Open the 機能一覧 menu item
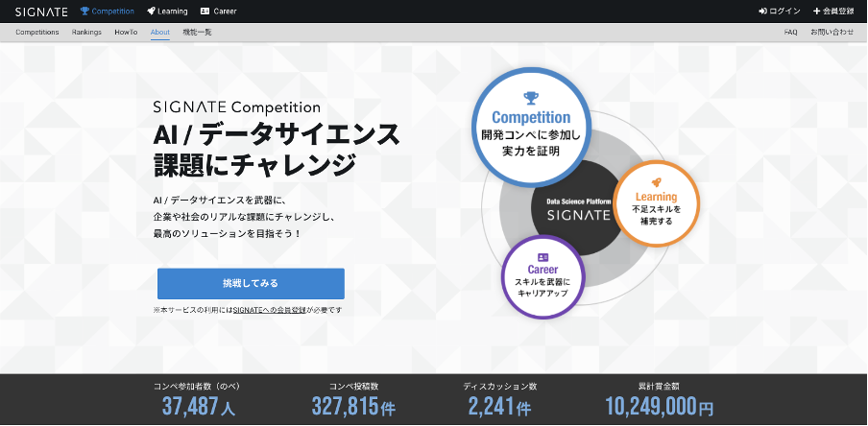 click(197, 32)
